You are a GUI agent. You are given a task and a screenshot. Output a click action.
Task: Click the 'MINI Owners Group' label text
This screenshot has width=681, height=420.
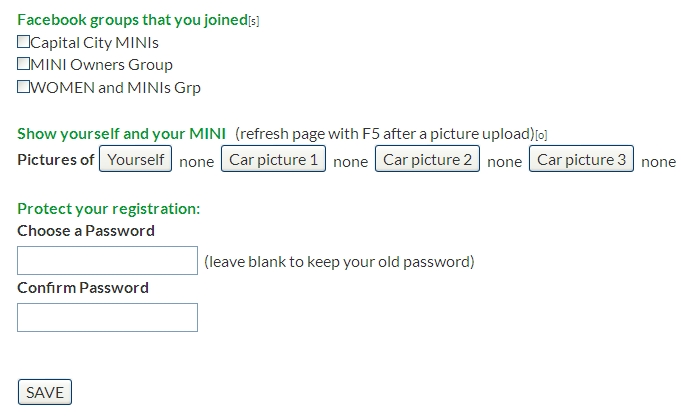point(102,65)
